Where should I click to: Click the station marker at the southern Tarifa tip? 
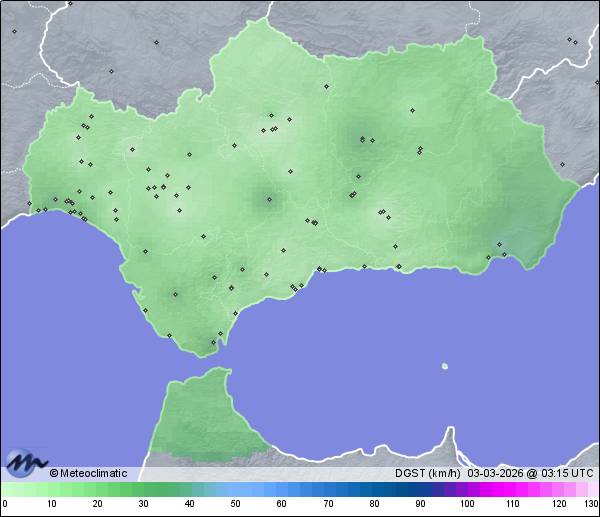pos(212,342)
